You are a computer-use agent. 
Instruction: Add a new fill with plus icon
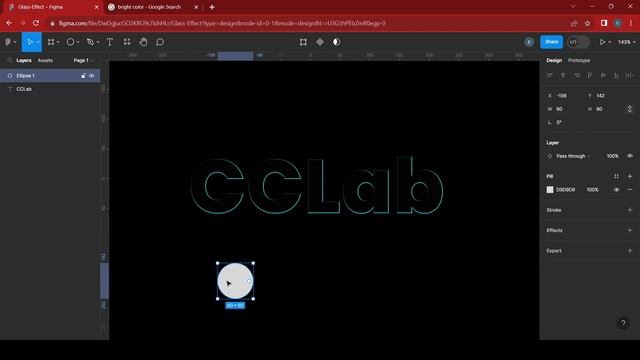coord(630,176)
